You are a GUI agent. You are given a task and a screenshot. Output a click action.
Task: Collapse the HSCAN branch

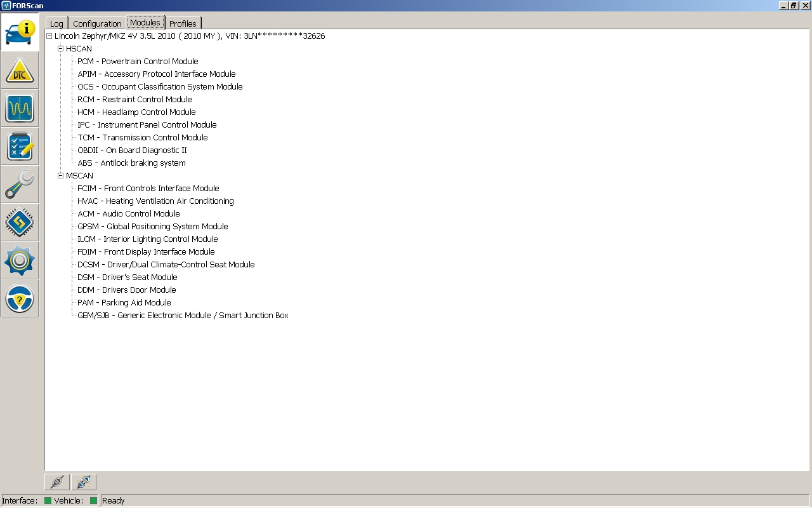click(60, 48)
